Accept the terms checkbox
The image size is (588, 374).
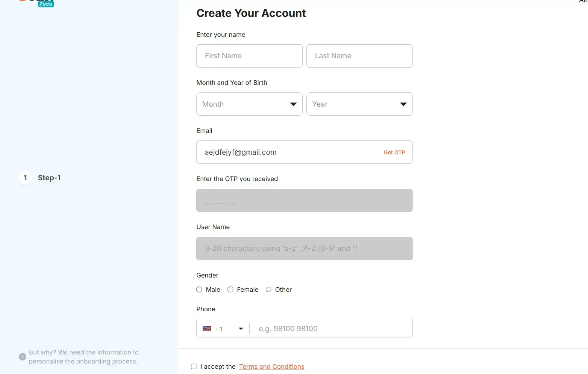pyautogui.click(x=194, y=366)
